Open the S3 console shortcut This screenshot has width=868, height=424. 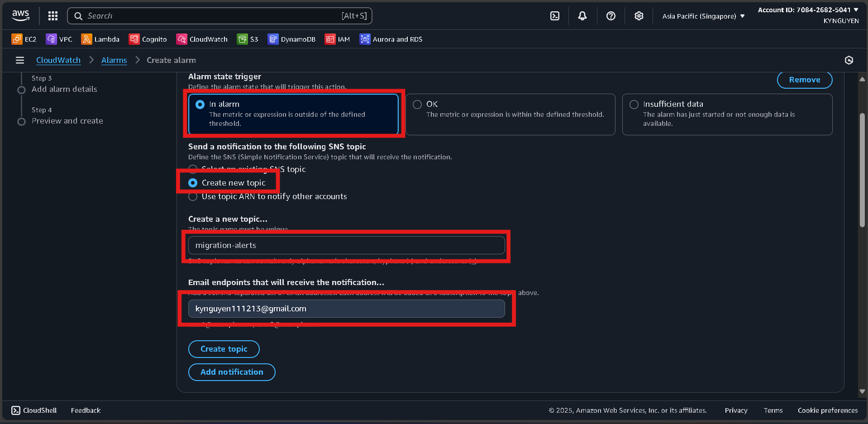click(x=247, y=39)
